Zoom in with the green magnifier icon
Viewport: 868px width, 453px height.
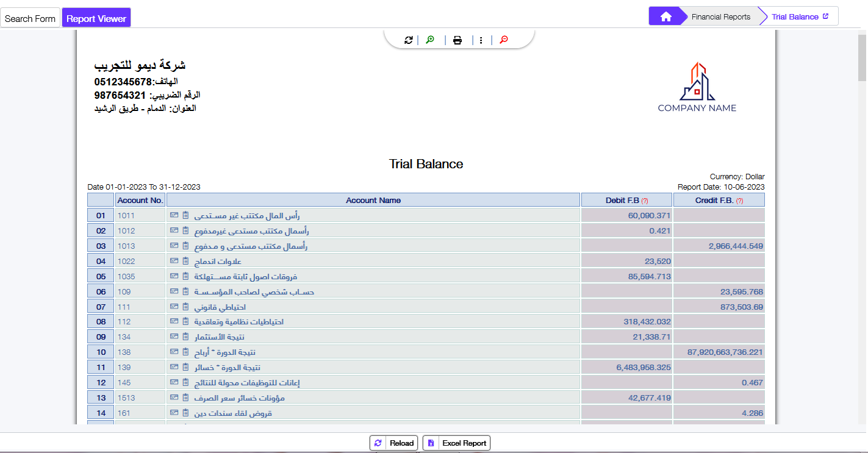[430, 40]
